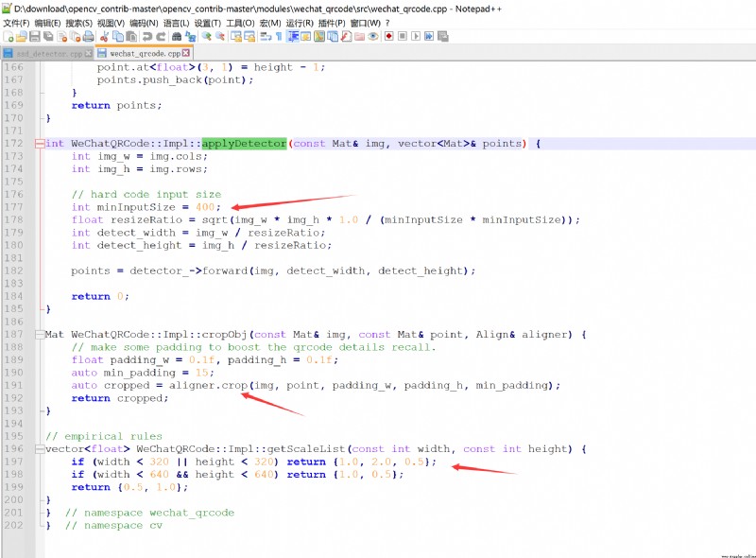
Task: Click the Undo arrow icon
Action: [147, 37]
